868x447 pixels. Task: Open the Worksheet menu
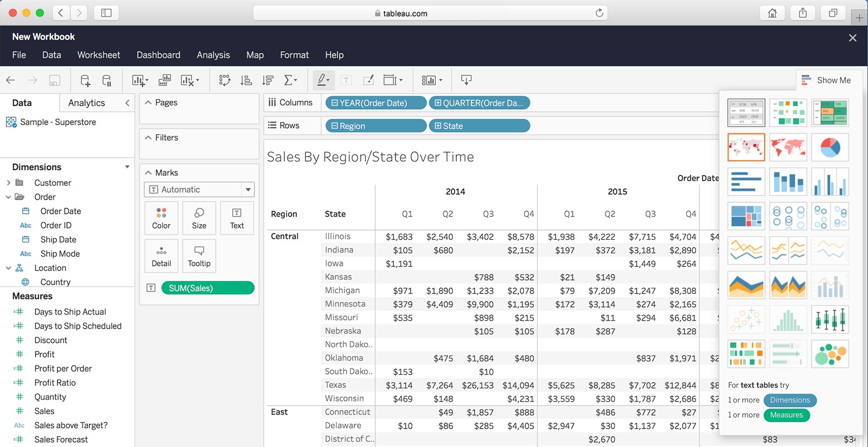(x=99, y=55)
